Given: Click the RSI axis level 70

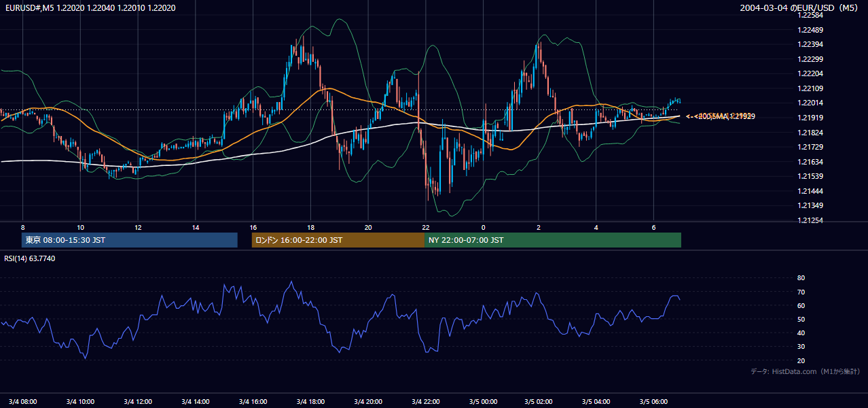Looking at the screenshot, I should point(801,292).
